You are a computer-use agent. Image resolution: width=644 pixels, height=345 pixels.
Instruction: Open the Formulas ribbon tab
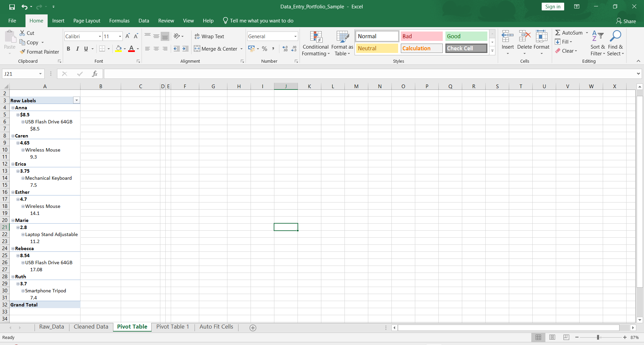[x=119, y=21]
